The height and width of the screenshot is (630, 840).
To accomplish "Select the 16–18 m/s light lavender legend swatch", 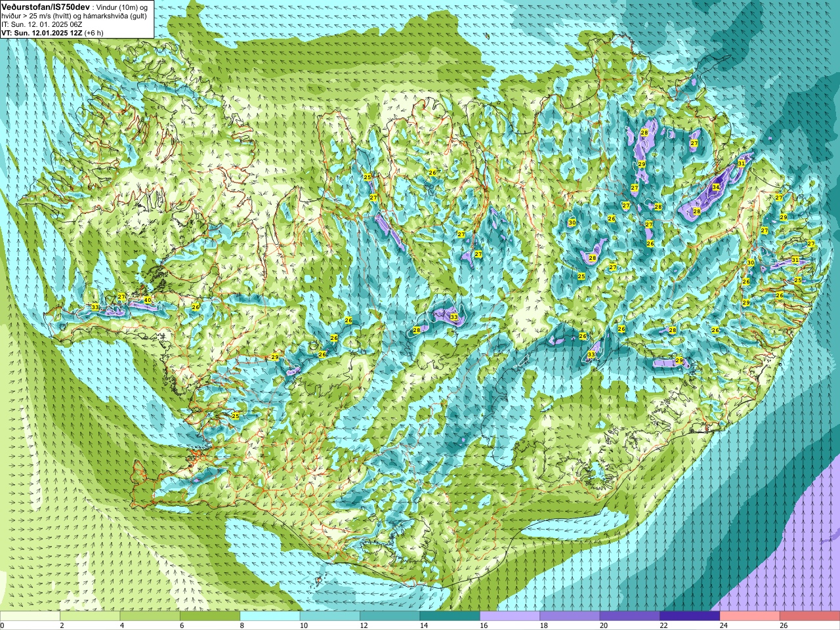I will tap(510, 616).
